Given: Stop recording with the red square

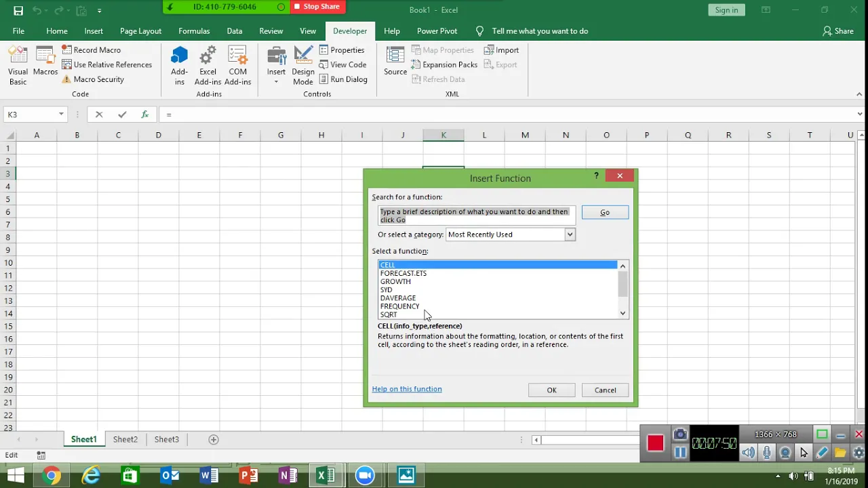Looking at the screenshot, I should point(655,443).
